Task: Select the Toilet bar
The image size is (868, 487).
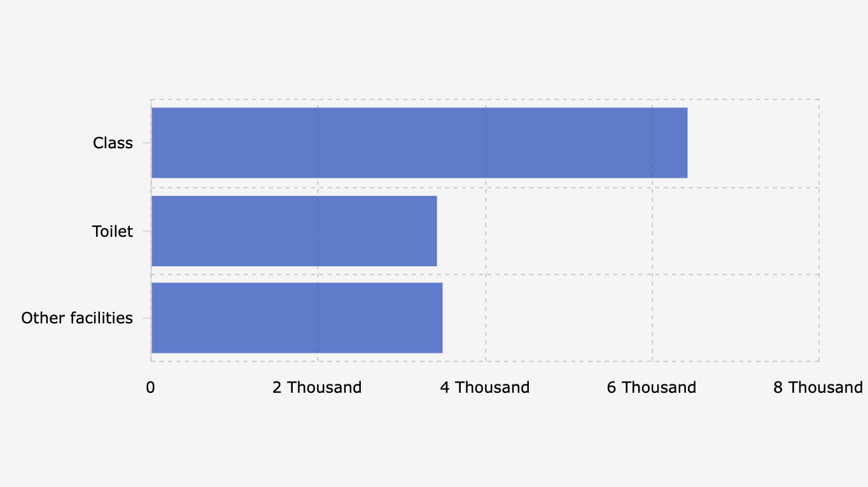Action: point(294,230)
